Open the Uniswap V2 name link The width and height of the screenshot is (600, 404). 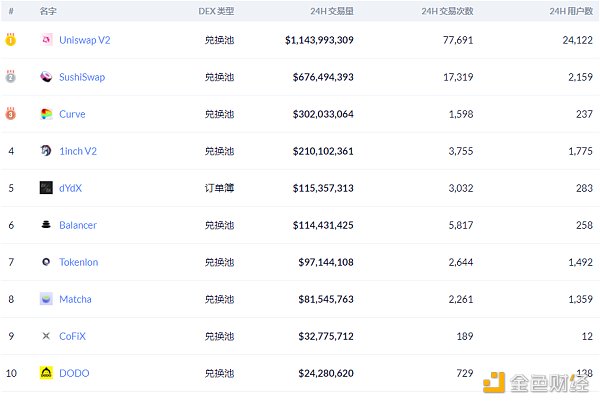(83, 40)
